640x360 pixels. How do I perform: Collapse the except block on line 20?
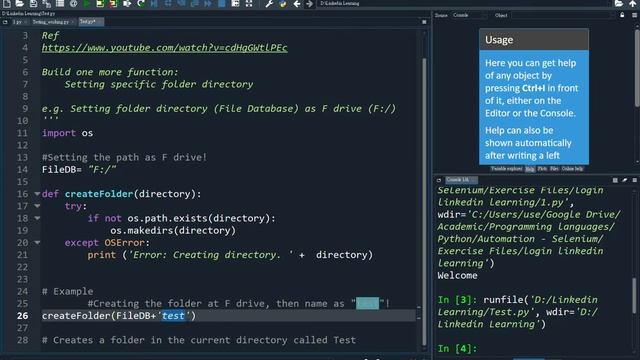[x=37, y=242]
